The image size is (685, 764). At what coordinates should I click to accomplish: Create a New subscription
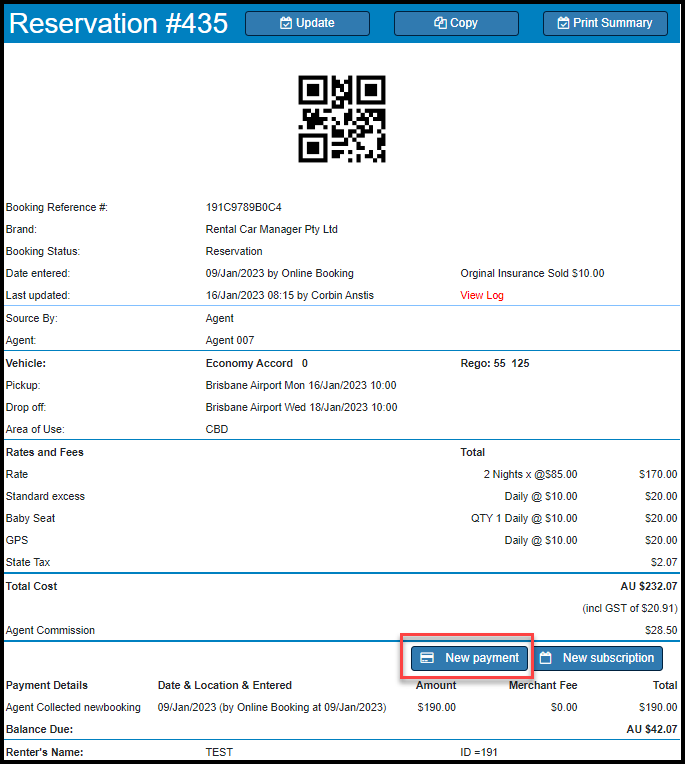597,658
